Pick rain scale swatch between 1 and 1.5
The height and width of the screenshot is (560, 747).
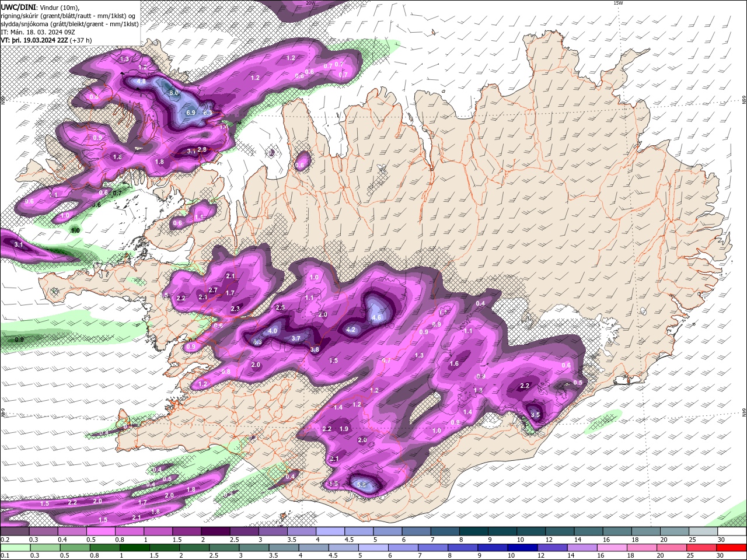click(x=134, y=547)
